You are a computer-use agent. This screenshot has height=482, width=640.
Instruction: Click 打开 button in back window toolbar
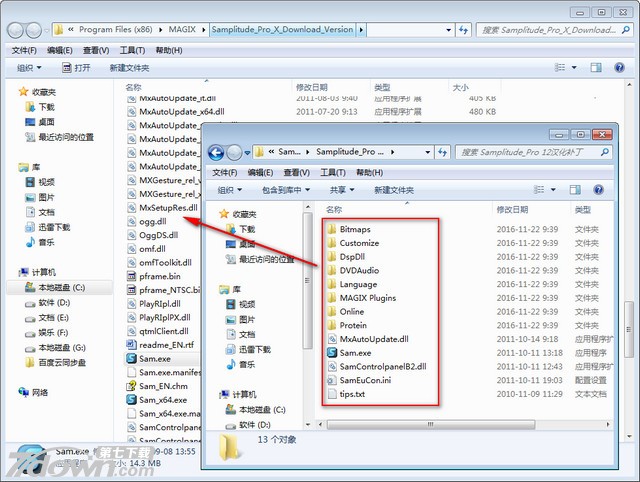coord(76,68)
